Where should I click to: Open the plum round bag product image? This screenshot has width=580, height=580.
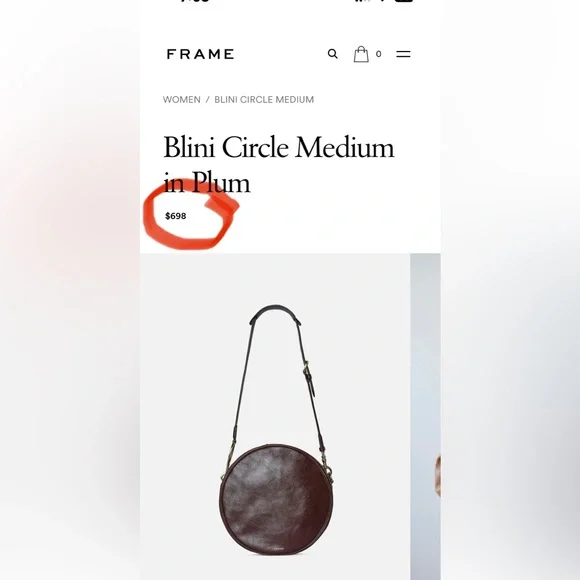(275, 417)
